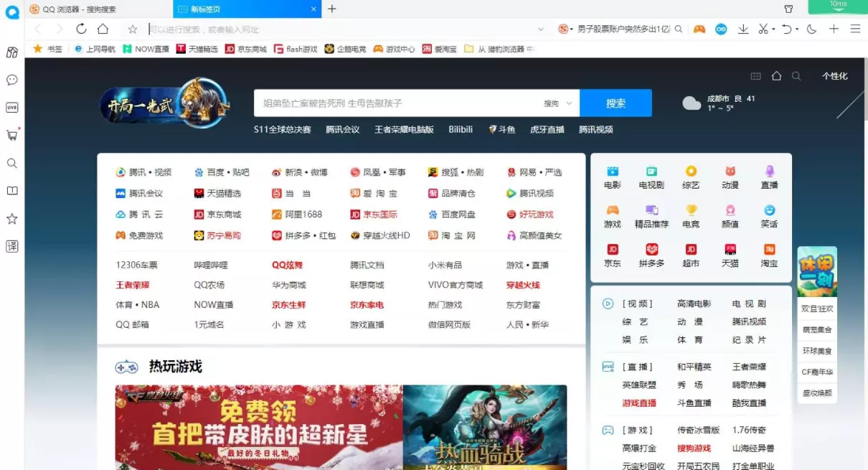Click the scissors screenshot tool icon
Image resolution: width=868 pixels, height=470 pixels.
coord(763,29)
